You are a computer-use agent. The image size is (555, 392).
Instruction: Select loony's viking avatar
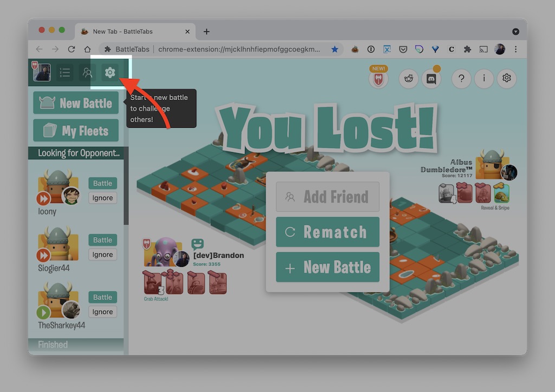coord(59,186)
